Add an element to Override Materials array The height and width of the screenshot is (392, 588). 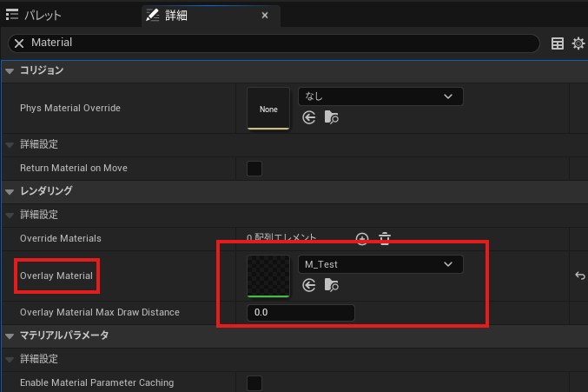(x=362, y=237)
